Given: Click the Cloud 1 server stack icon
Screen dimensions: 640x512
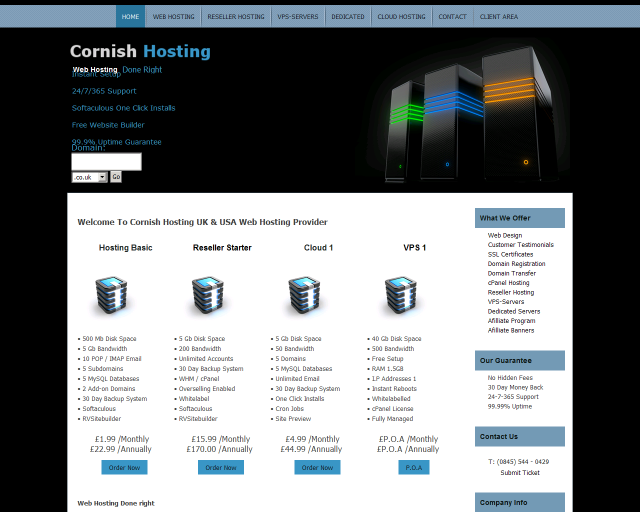Looking at the screenshot, I should click(304, 295).
